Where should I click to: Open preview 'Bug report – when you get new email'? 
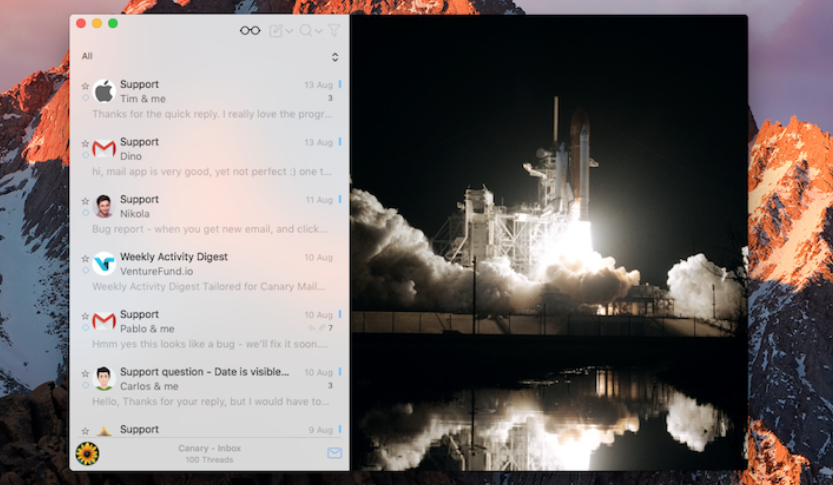tap(209, 229)
